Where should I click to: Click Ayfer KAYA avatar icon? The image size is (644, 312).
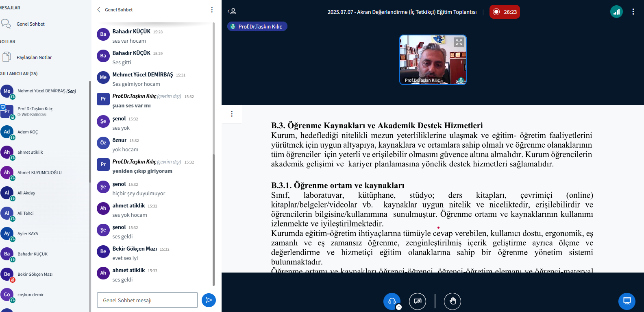click(7, 233)
